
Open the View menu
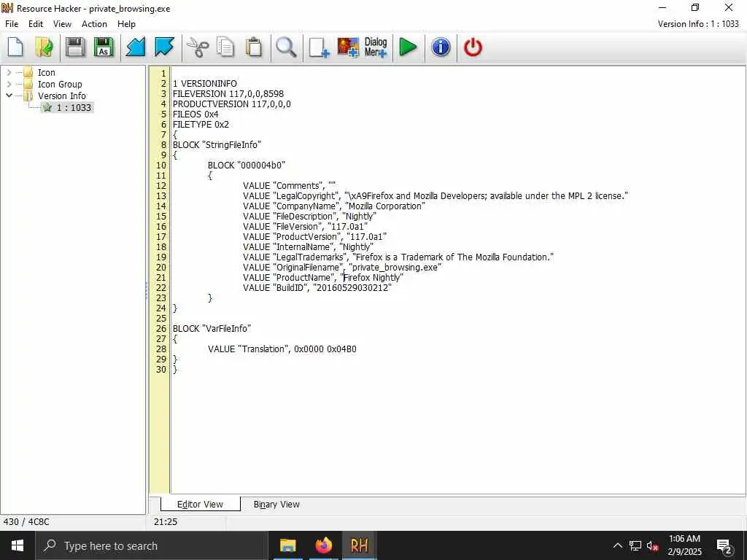point(62,24)
